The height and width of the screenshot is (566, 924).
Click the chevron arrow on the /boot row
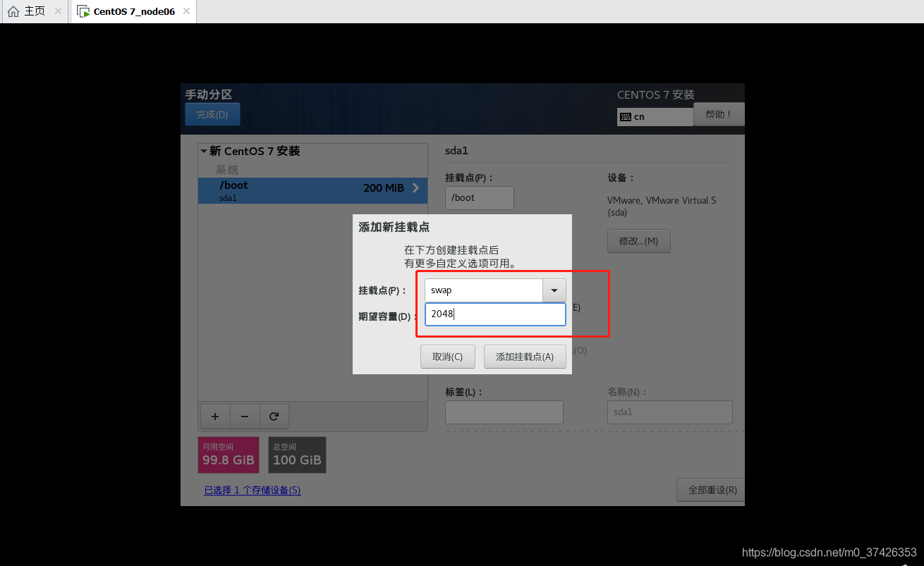tap(415, 188)
